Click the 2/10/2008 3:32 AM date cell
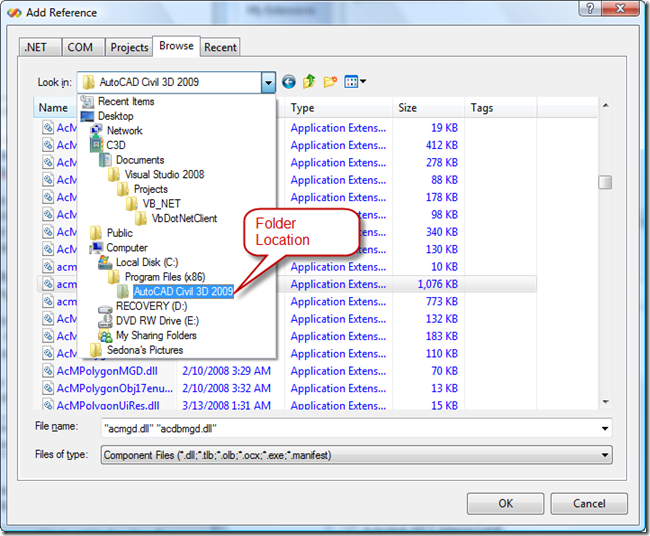 (226, 388)
